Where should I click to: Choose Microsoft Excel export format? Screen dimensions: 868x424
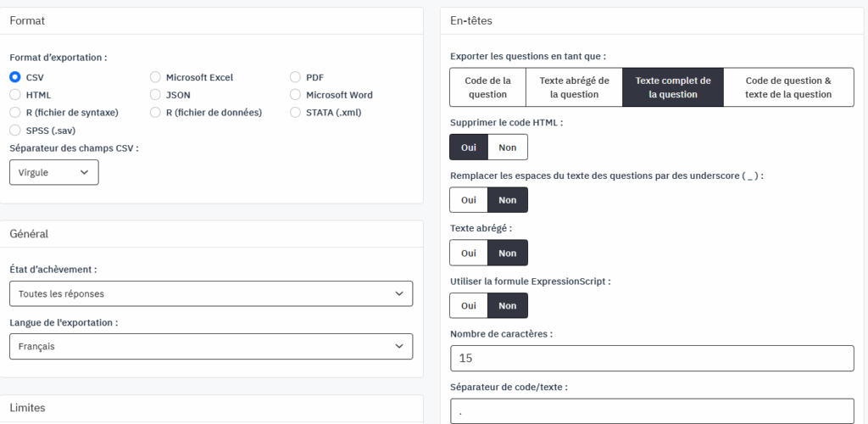click(156, 77)
